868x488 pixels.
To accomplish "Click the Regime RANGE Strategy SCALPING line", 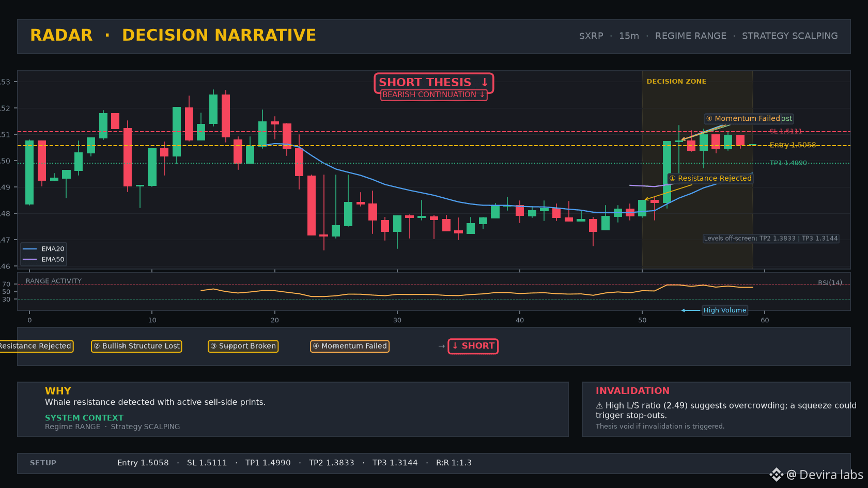I will tap(113, 427).
